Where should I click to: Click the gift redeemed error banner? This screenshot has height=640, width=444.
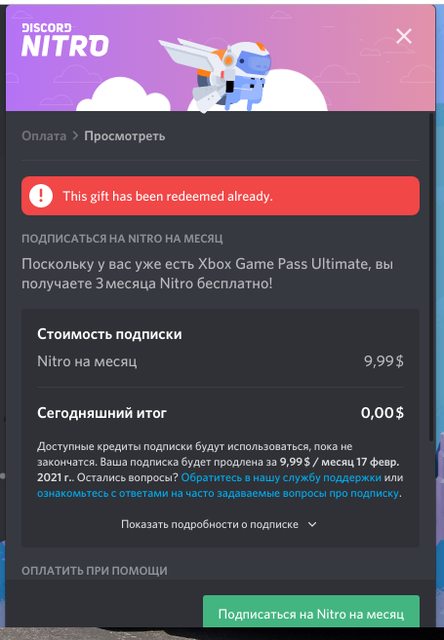pos(220,196)
